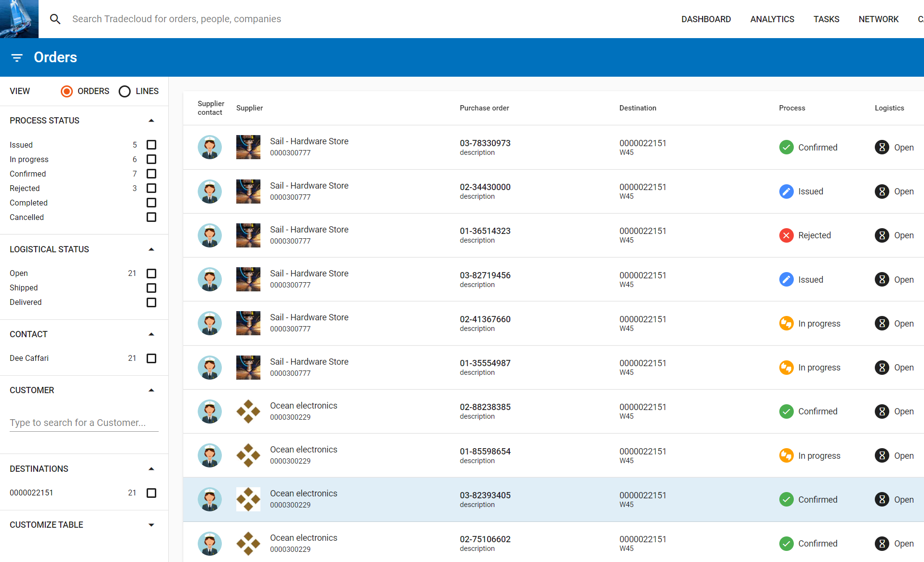Go to the TASKS menu item
The height and width of the screenshot is (562, 924).
(x=826, y=19)
